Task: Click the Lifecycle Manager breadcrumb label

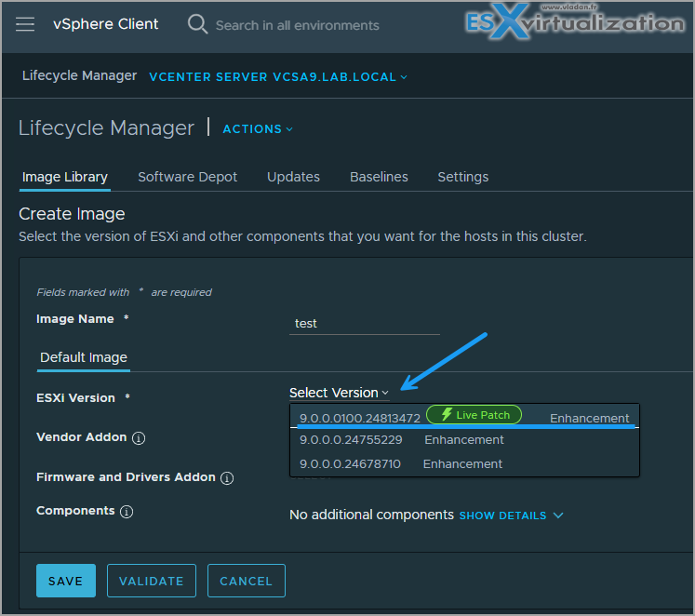Action: coord(80,75)
